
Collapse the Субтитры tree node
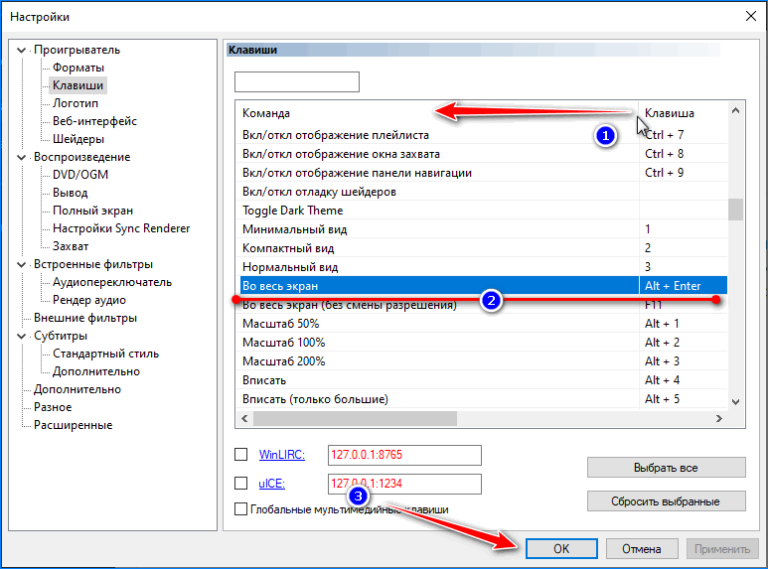[x=22, y=336]
